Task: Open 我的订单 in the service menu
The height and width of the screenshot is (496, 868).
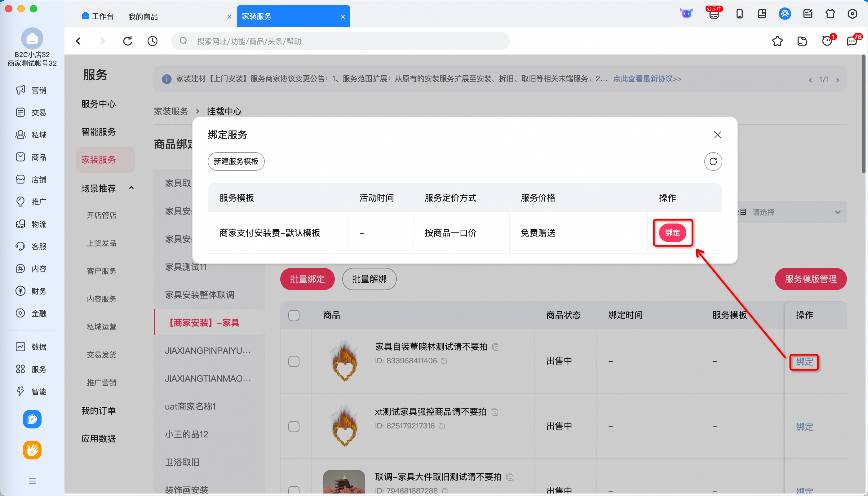Action: tap(99, 410)
